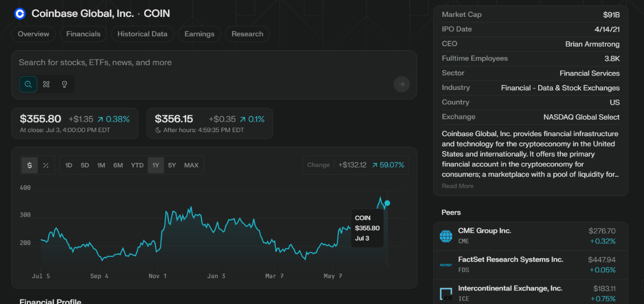This screenshot has width=644, height=304.
Task: Select the YTD chart range
Action: tap(137, 165)
